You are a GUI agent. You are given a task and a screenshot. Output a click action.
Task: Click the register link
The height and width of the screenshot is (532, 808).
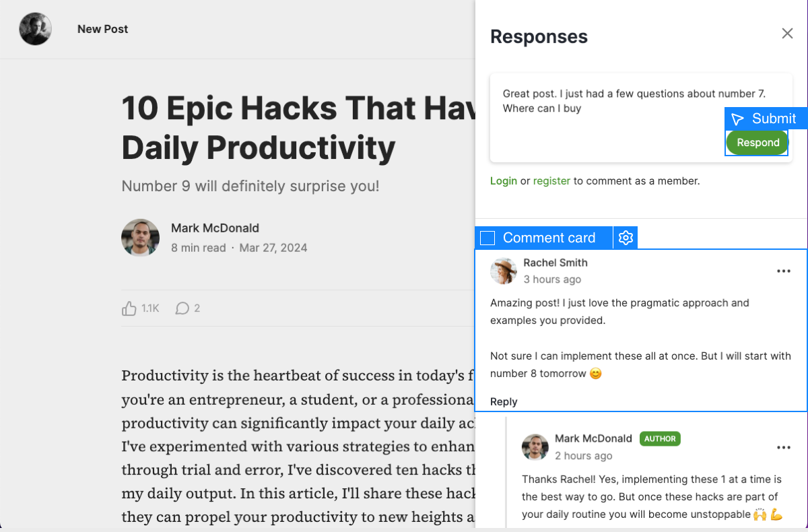click(551, 180)
